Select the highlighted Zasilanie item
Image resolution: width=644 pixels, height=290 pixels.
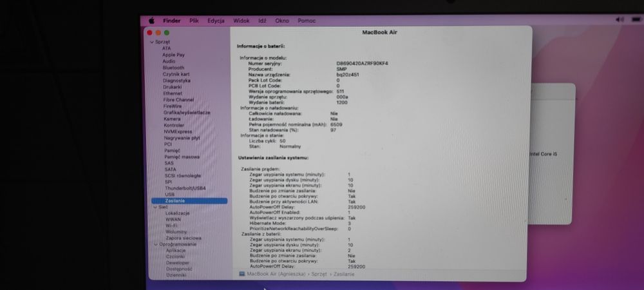click(x=189, y=201)
